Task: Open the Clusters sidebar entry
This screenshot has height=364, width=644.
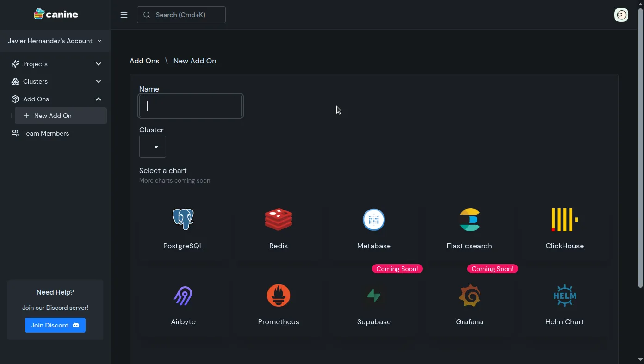Action: point(35,81)
